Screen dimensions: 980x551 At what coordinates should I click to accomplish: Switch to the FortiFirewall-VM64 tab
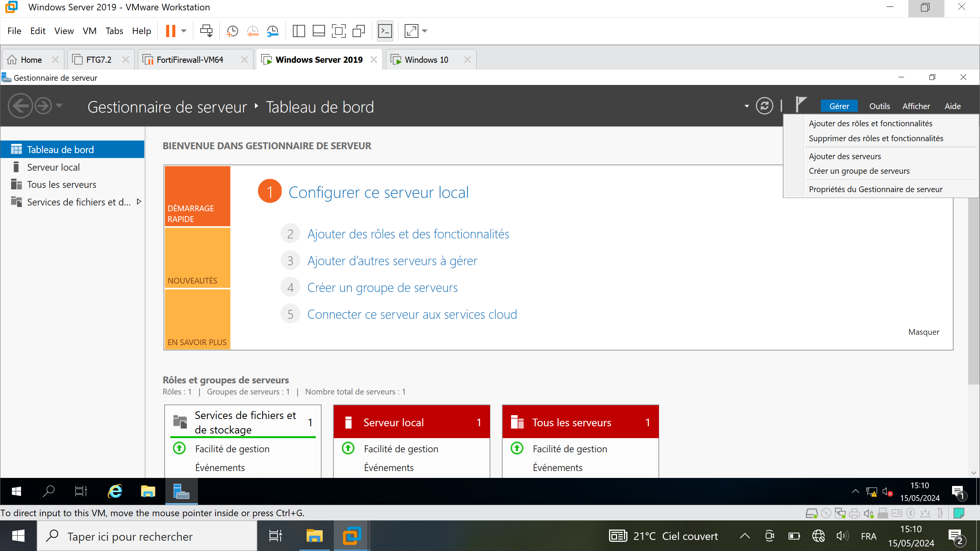tap(189, 60)
